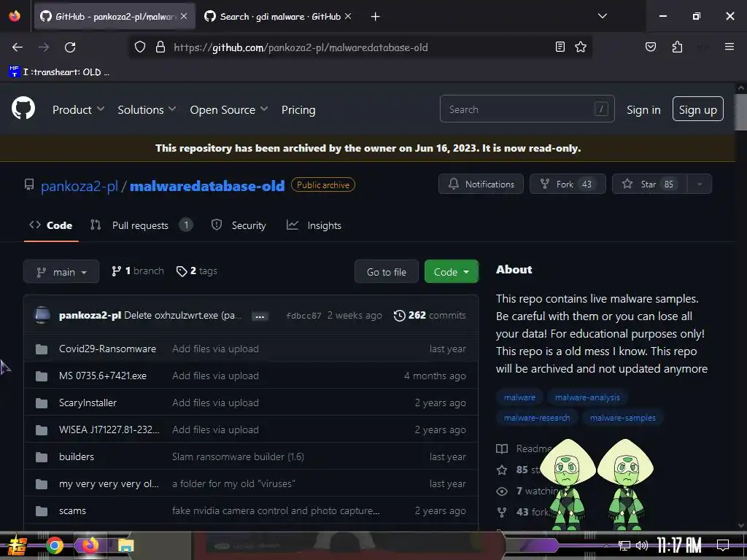Image resolution: width=747 pixels, height=560 pixels.
Task: Click the taskbar clock 11:17 AM
Action: 679,545
